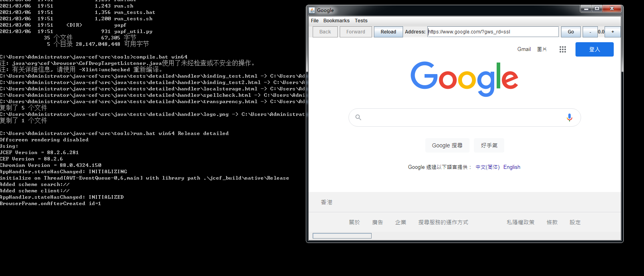Click the 好手氣 lucky button
Image resolution: width=644 pixels, height=276 pixels.
[489, 145]
